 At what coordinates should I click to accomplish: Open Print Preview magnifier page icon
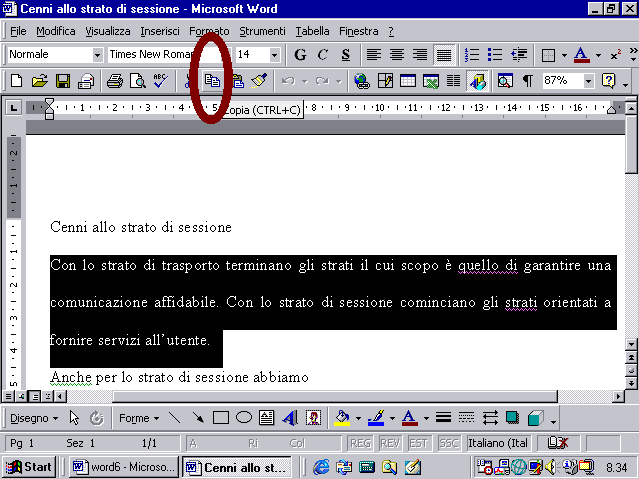tap(138, 81)
